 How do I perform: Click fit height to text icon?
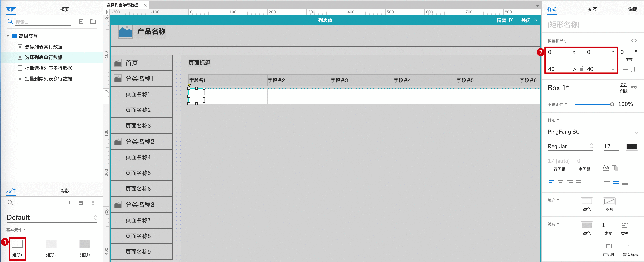coord(634,69)
